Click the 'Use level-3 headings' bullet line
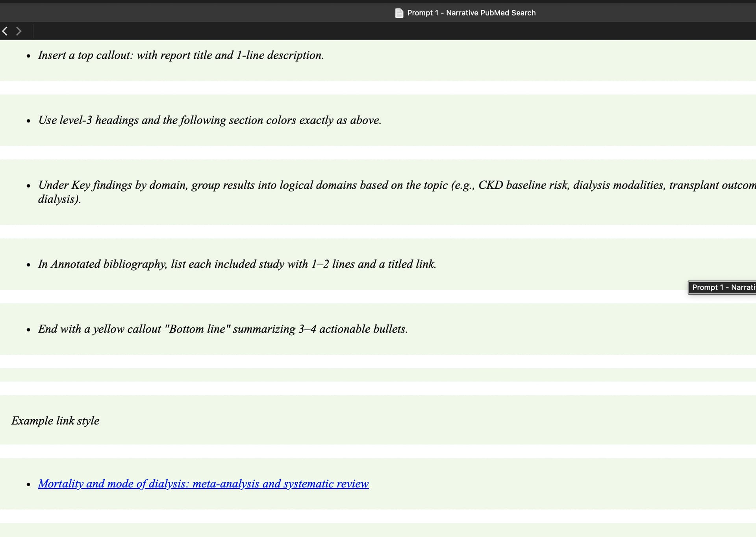The image size is (756, 537). coord(209,120)
